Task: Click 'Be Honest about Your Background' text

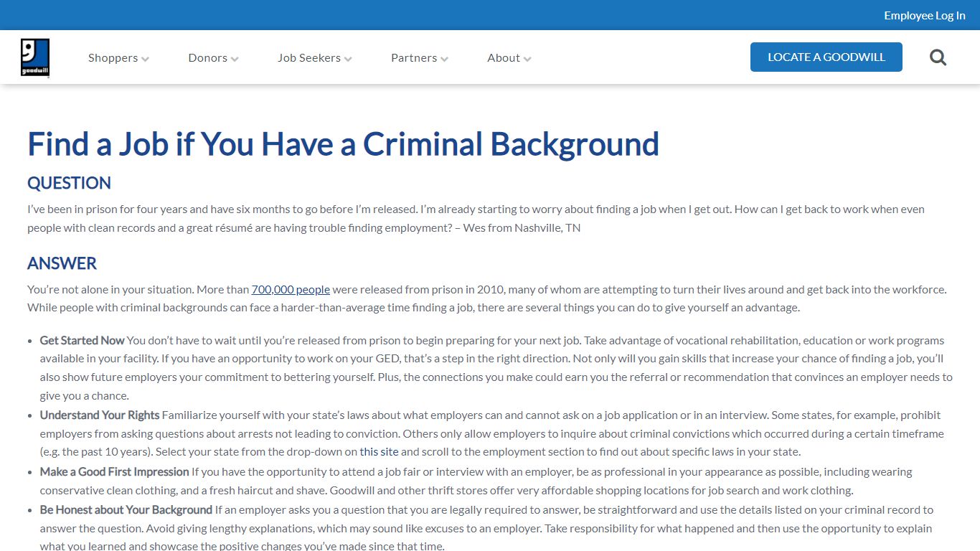Action: click(x=126, y=509)
